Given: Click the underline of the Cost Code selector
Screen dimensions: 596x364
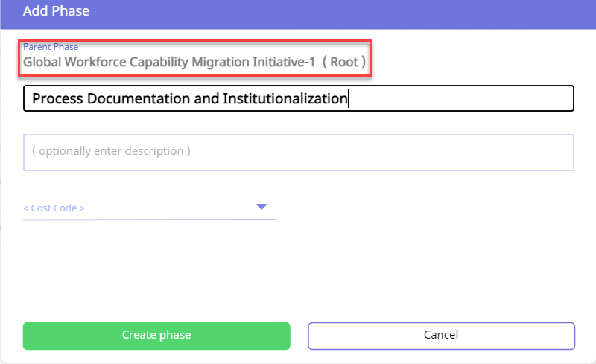Looking at the screenshot, I should [150, 220].
